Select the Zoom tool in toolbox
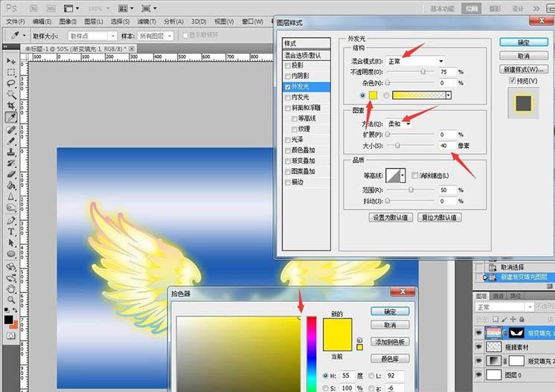The height and width of the screenshot is (392, 555). (x=11, y=300)
